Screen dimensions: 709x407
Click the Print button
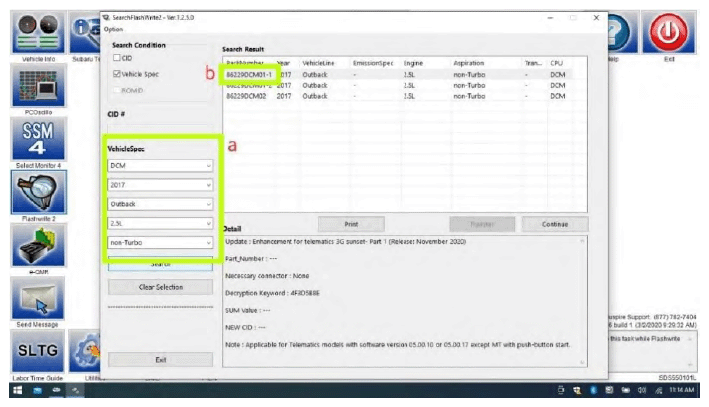351,224
